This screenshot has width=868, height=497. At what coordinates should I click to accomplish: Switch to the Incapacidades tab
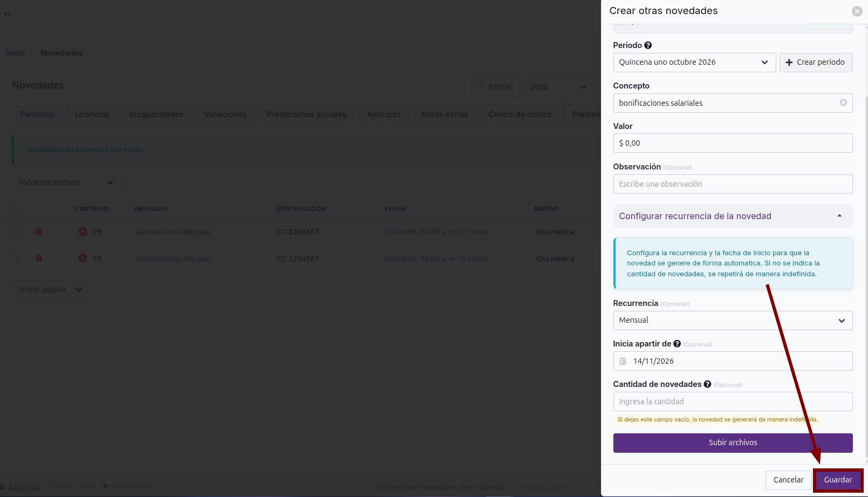coord(156,114)
